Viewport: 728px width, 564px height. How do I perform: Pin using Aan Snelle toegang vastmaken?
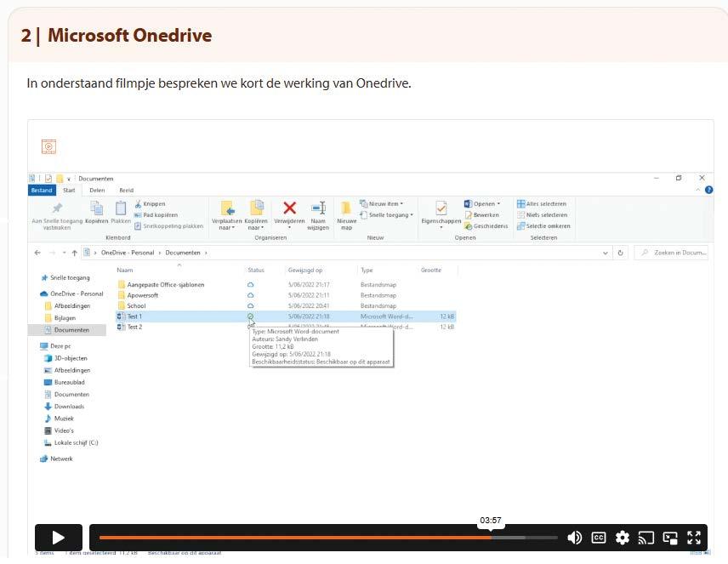(57, 215)
